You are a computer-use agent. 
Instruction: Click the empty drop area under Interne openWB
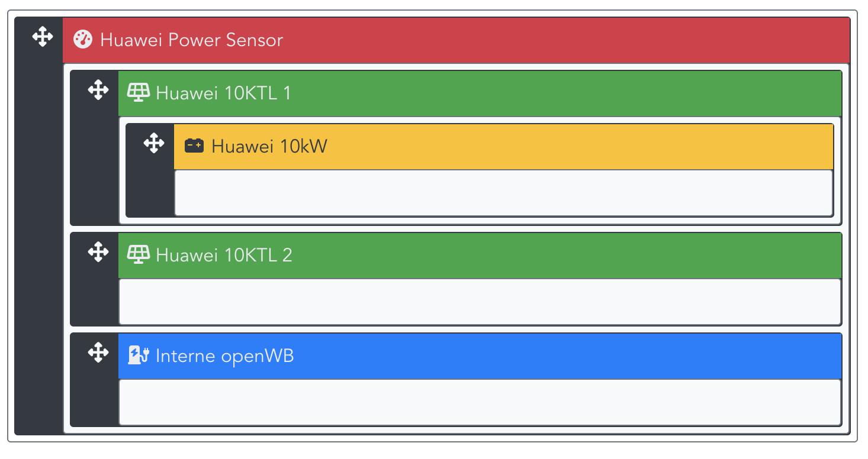pos(480,402)
